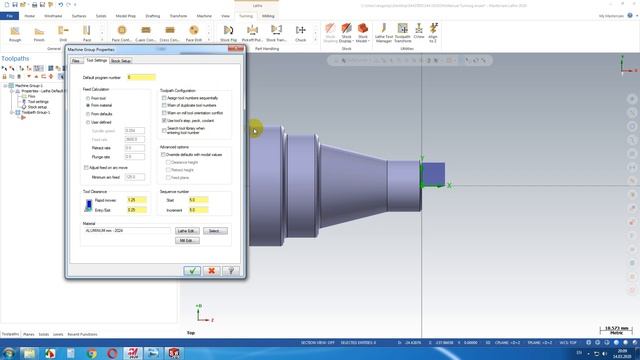Toggle 'Use tool's step, peck, coolant' checkbox
This screenshot has height=360, width=640.
point(164,120)
